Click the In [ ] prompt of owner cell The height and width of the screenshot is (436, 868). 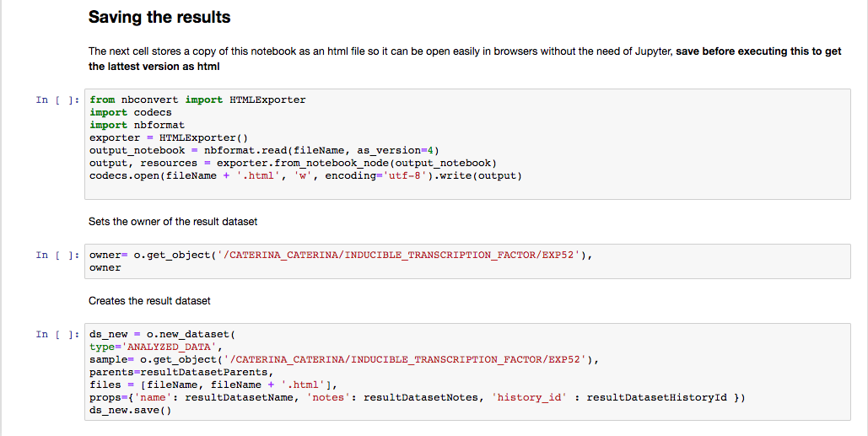(57, 255)
